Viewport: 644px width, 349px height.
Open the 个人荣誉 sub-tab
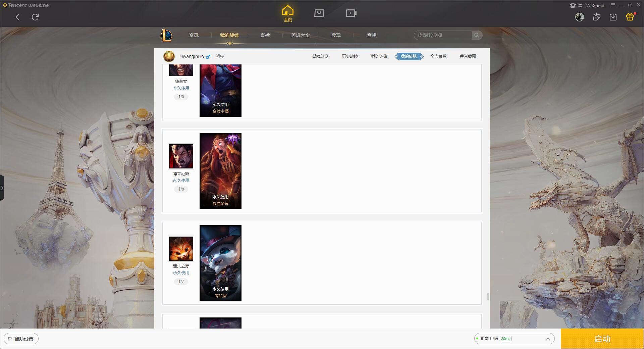438,56
